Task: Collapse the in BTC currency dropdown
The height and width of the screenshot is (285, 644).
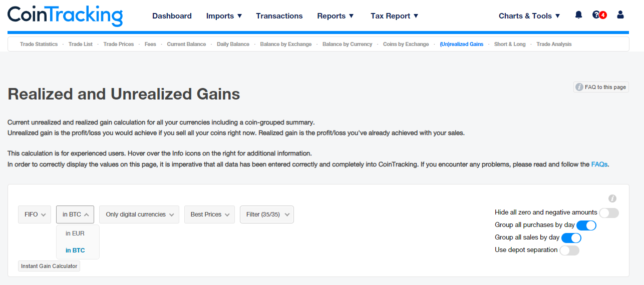Action: coord(75,214)
